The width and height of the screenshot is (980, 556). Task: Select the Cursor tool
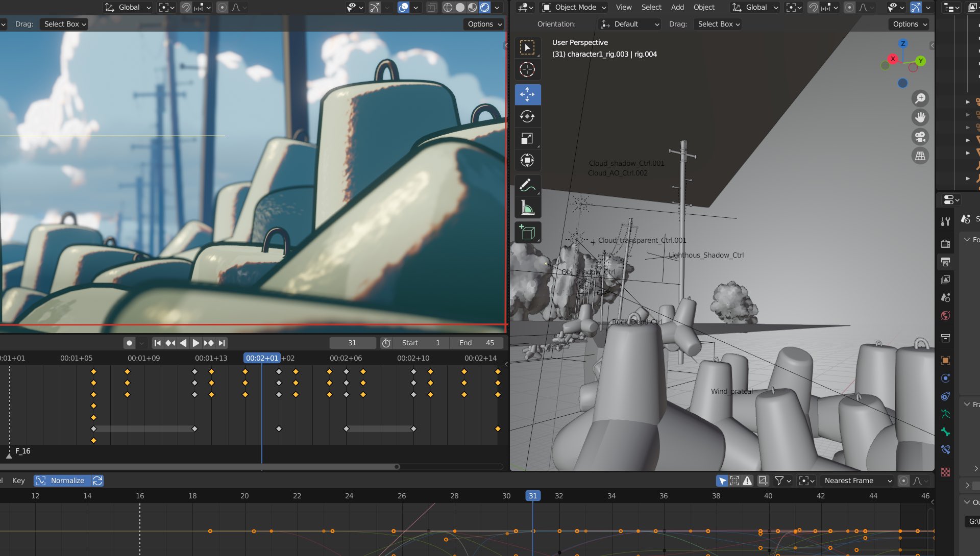(x=527, y=69)
